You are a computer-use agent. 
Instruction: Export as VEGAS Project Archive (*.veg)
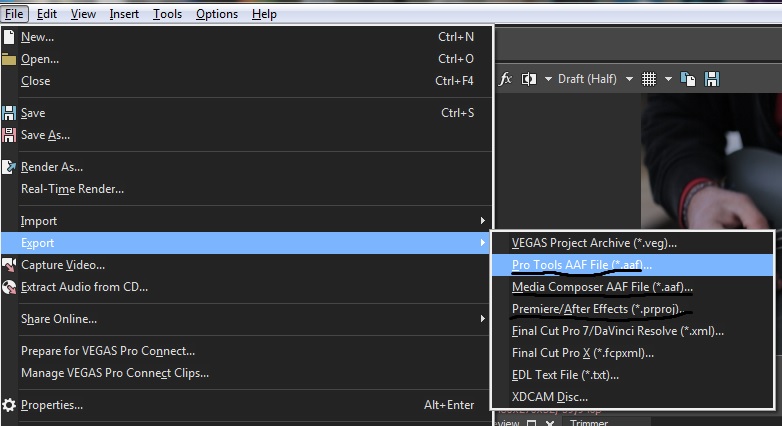point(632,243)
